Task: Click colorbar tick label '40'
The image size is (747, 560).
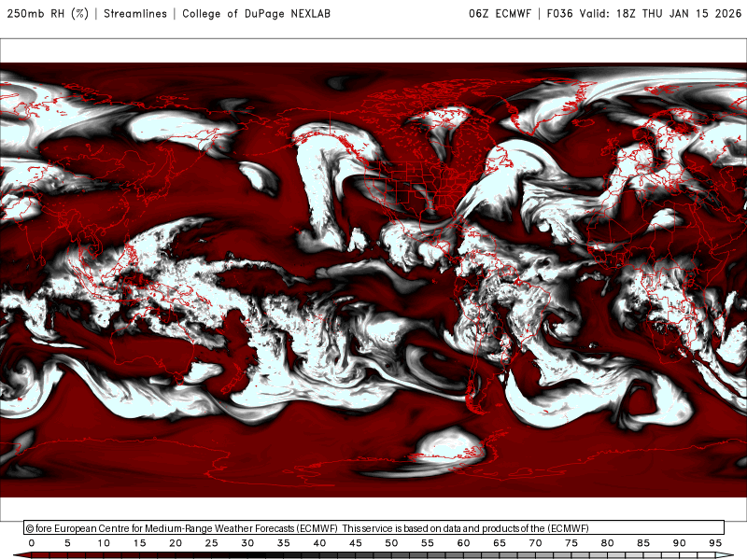Action: (x=319, y=543)
